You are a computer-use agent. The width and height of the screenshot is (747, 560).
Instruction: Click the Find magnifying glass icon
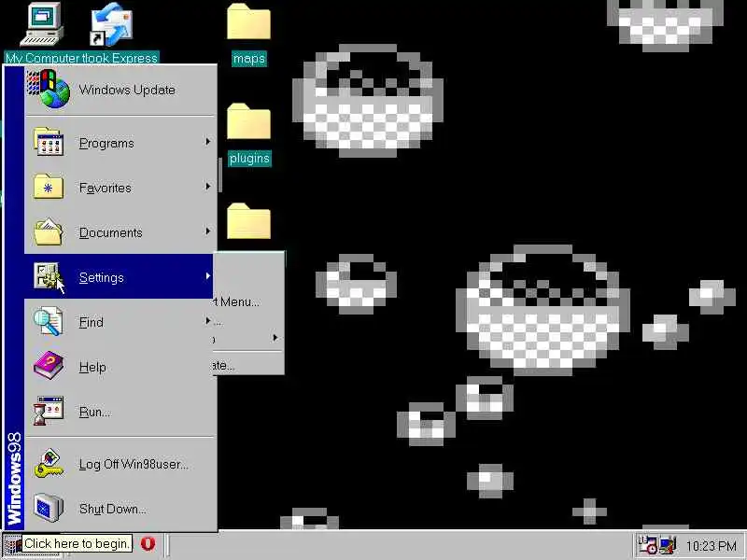point(49,321)
